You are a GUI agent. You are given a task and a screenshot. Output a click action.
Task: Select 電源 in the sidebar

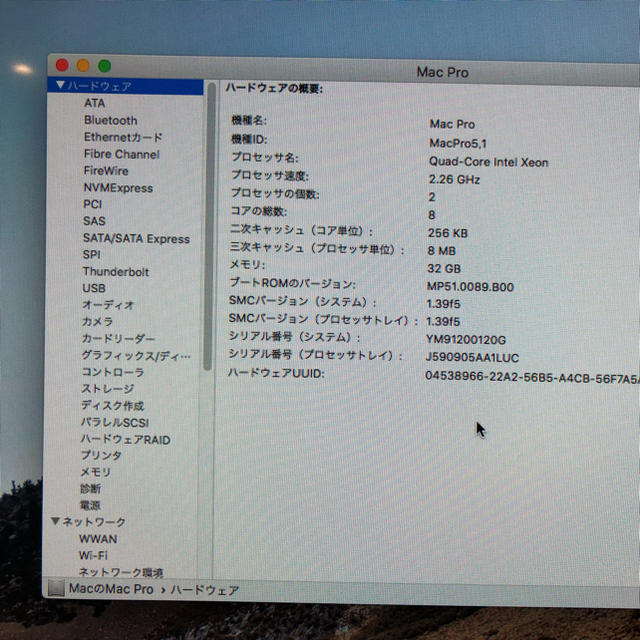[90, 505]
